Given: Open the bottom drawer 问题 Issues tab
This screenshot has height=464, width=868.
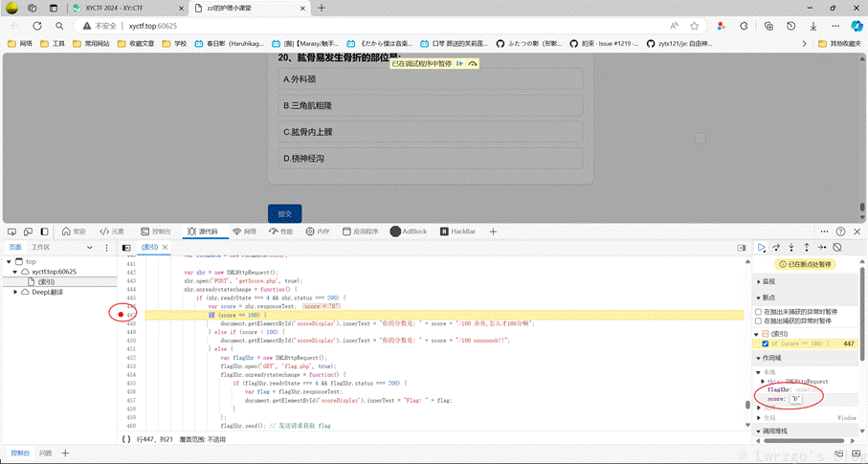Looking at the screenshot, I should pos(45,453).
